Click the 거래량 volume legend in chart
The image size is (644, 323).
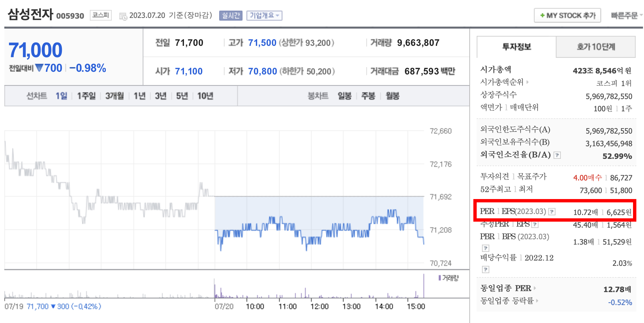tap(448, 278)
